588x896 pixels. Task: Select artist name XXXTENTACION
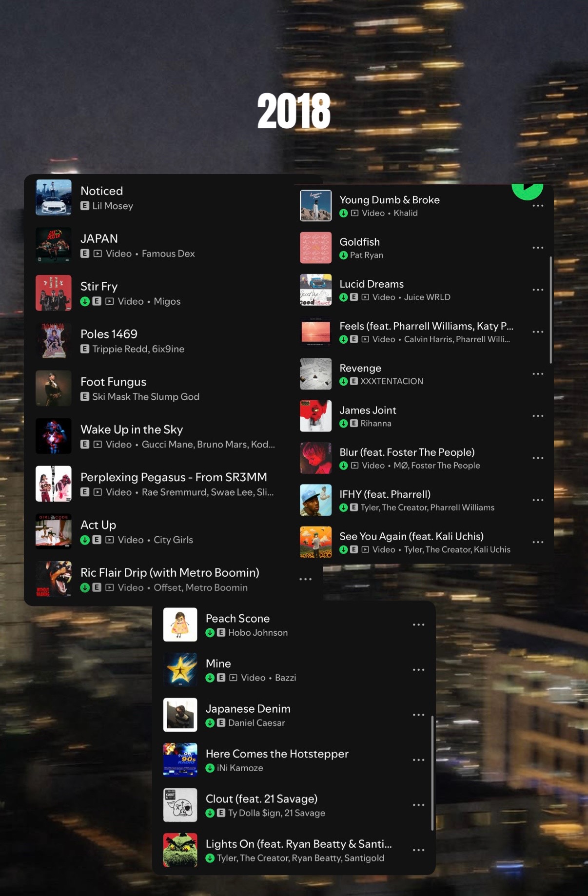point(392,381)
